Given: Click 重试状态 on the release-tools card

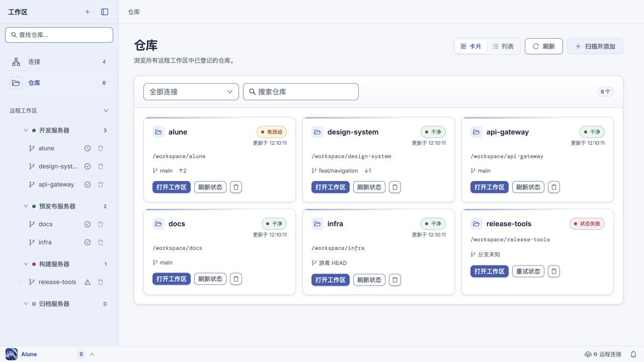Looking at the screenshot, I should (528, 271).
